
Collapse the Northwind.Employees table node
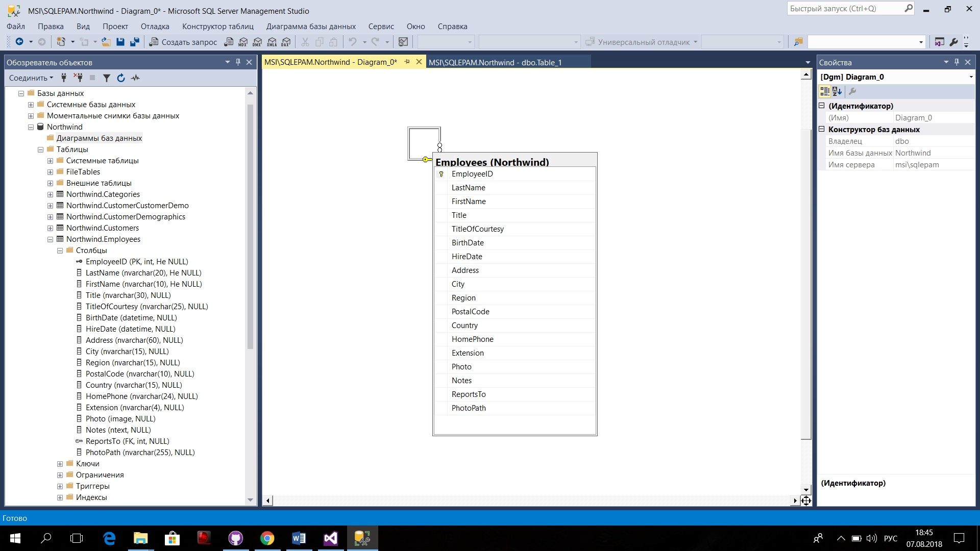click(x=50, y=239)
